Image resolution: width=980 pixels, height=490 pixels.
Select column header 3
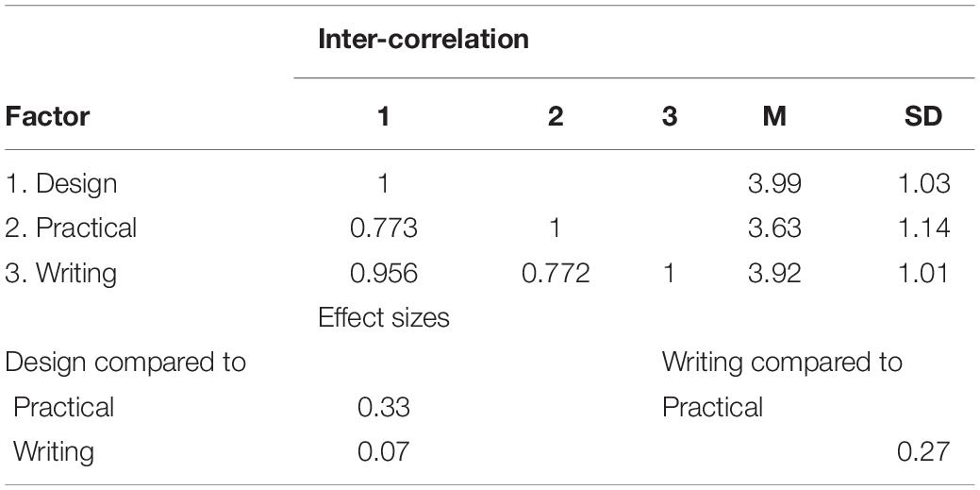point(670,117)
